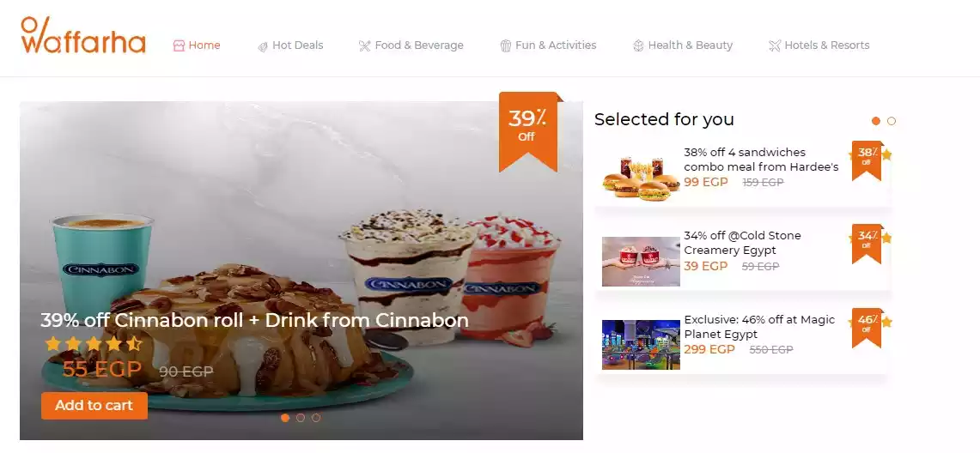The height and width of the screenshot is (453, 980).
Task: Click the Hot Deals tag icon
Action: pos(263,46)
